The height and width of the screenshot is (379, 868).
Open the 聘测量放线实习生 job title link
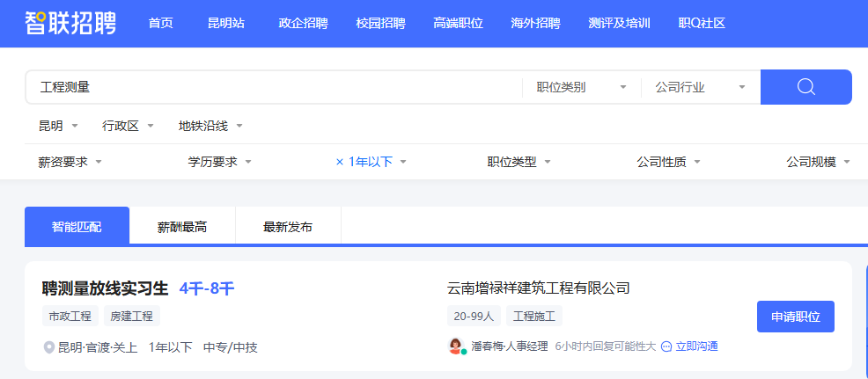click(x=105, y=288)
